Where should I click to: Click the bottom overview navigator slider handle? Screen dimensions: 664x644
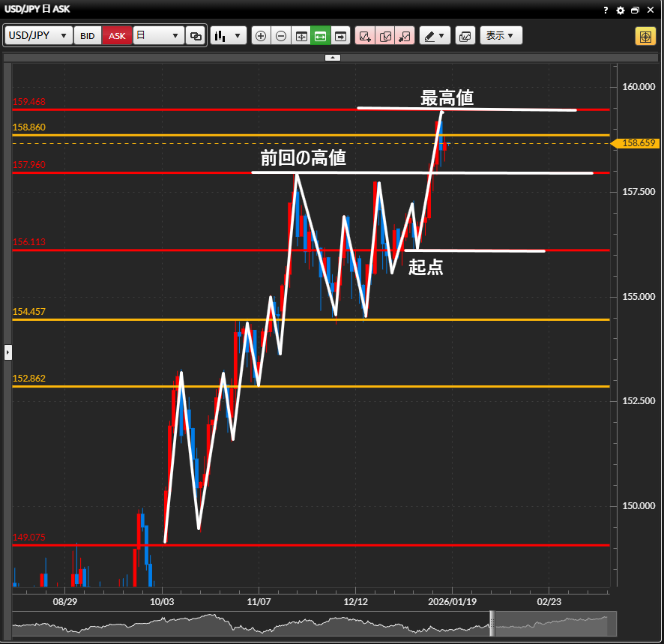pyautogui.click(x=492, y=623)
